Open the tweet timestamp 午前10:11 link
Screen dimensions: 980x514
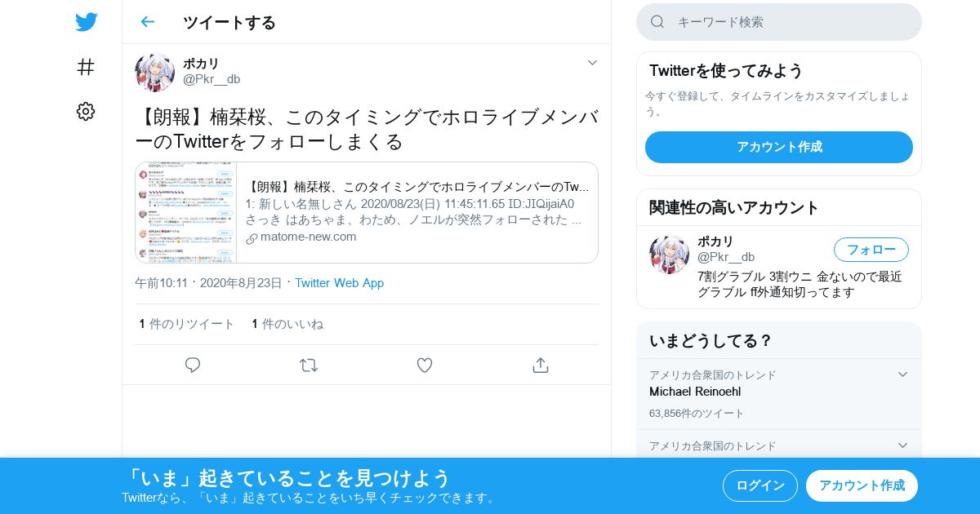tap(208, 283)
